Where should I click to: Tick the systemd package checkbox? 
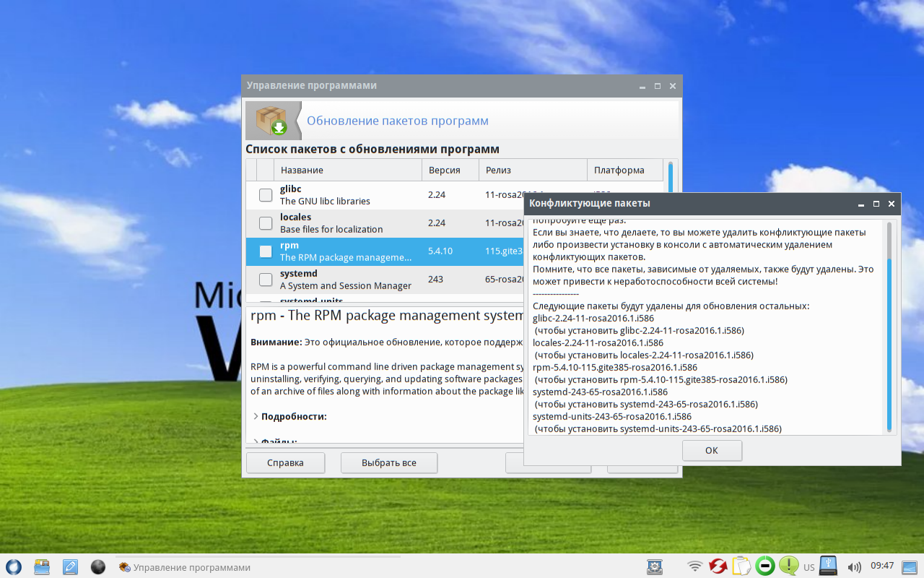pos(266,280)
